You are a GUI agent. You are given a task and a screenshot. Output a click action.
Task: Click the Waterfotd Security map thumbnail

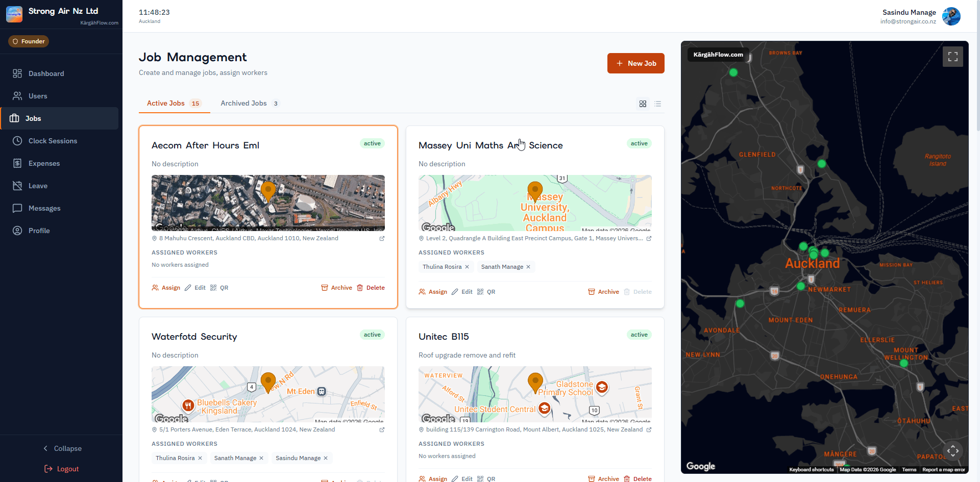click(268, 394)
